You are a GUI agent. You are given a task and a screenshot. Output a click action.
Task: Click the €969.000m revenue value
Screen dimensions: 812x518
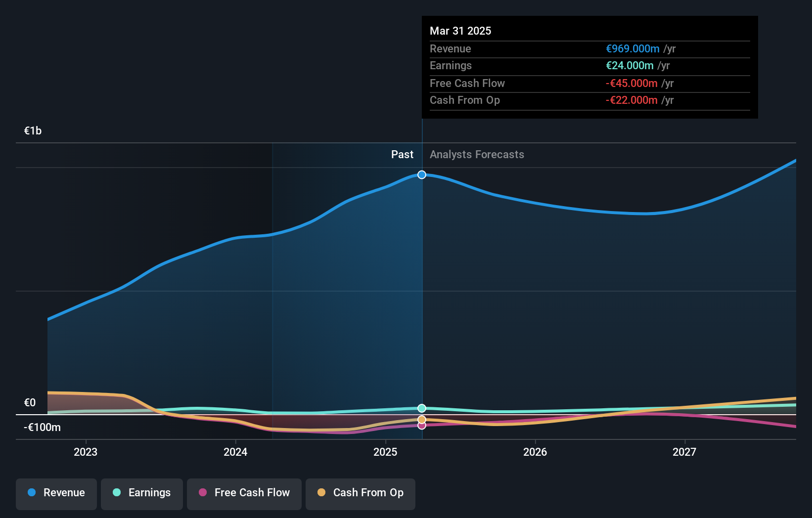coord(632,48)
